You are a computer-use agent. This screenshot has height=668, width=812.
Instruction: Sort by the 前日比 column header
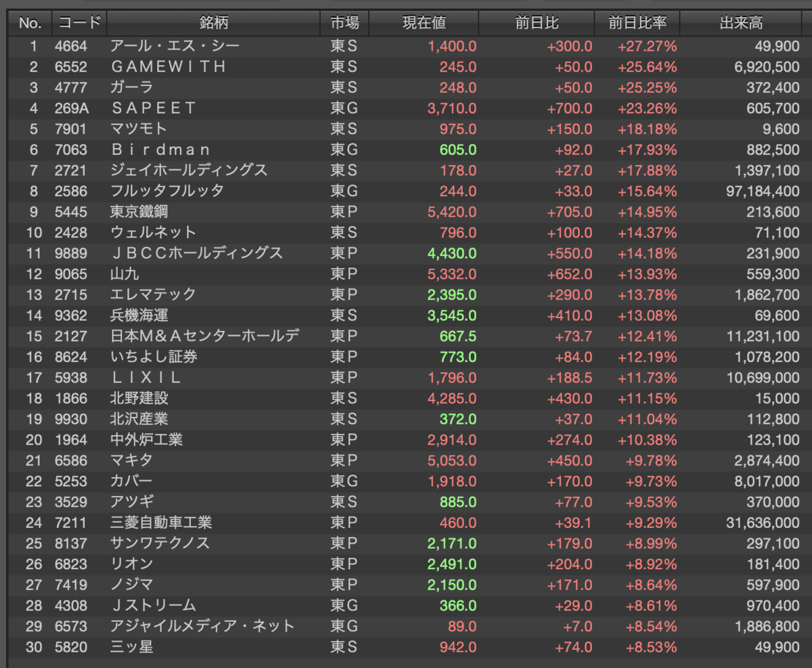(x=537, y=23)
